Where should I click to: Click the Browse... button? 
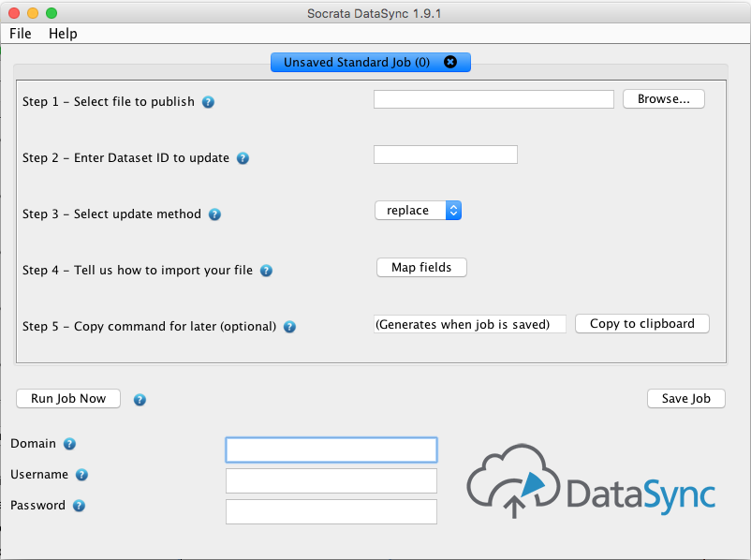663,98
